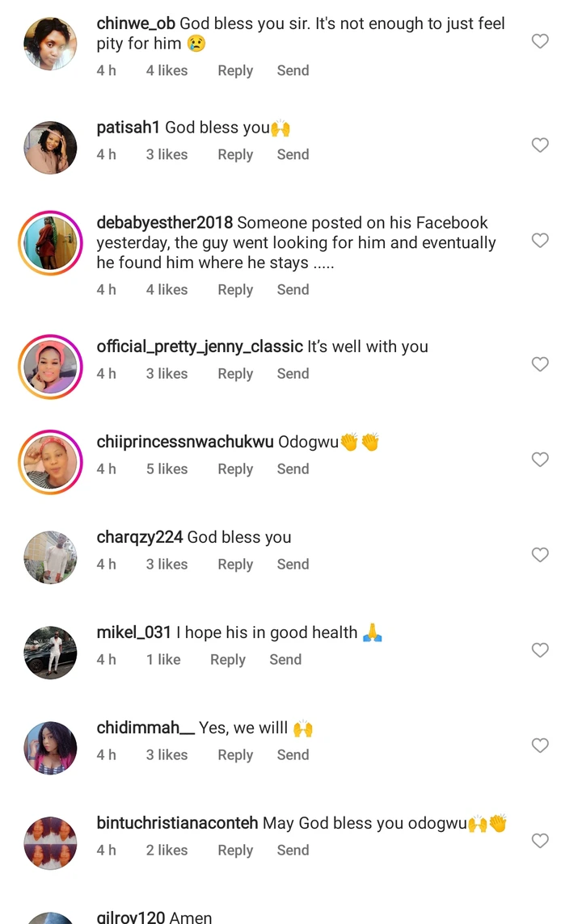This screenshot has width=582, height=924.
Task: Like mikel_031's comment with the heart icon
Action: coord(540,650)
